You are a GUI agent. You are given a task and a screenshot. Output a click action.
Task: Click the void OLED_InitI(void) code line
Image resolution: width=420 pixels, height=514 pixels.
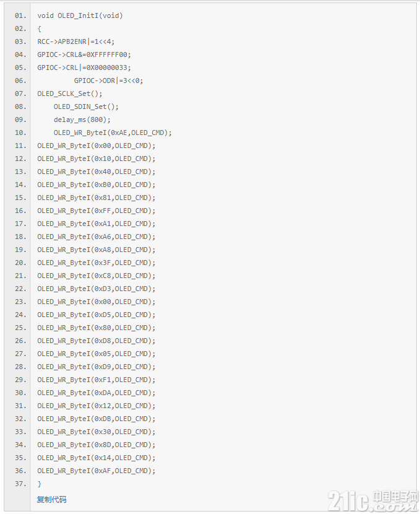pos(80,15)
